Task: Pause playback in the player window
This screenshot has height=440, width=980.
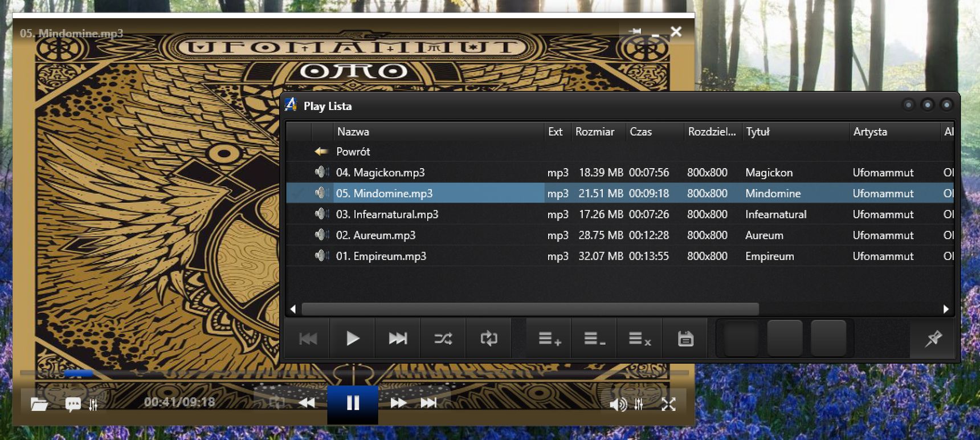Action: coord(353,404)
